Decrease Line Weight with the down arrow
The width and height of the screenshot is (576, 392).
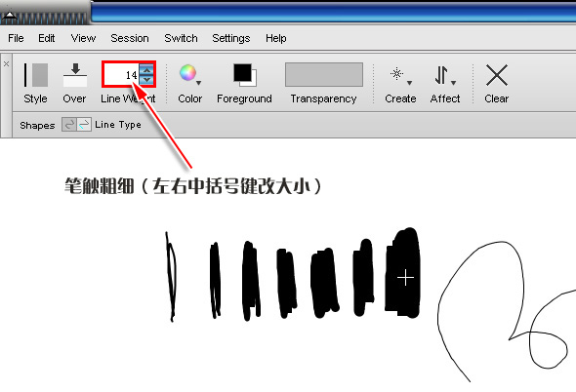click(x=147, y=79)
